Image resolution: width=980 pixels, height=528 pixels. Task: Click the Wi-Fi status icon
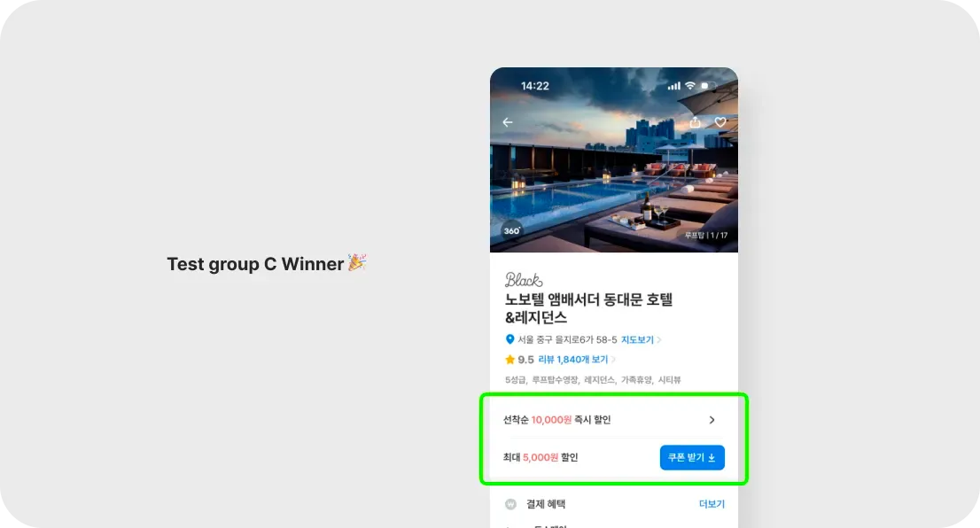click(x=690, y=86)
